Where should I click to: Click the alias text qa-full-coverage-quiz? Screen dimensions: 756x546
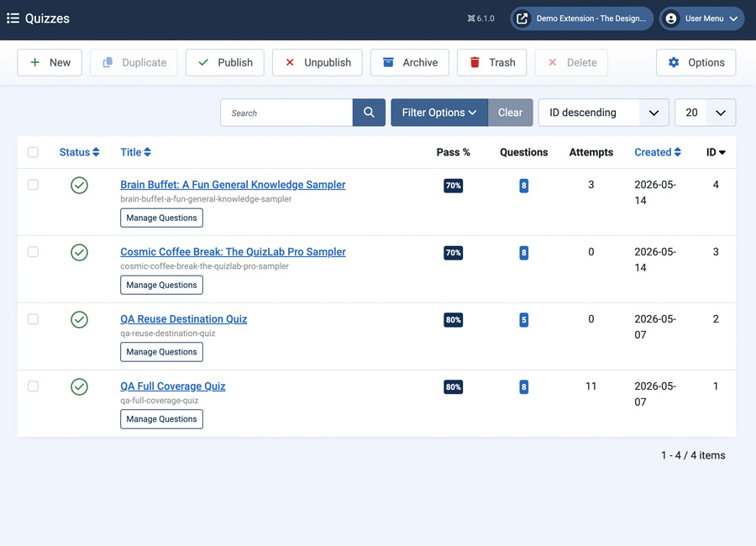[159, 401]
